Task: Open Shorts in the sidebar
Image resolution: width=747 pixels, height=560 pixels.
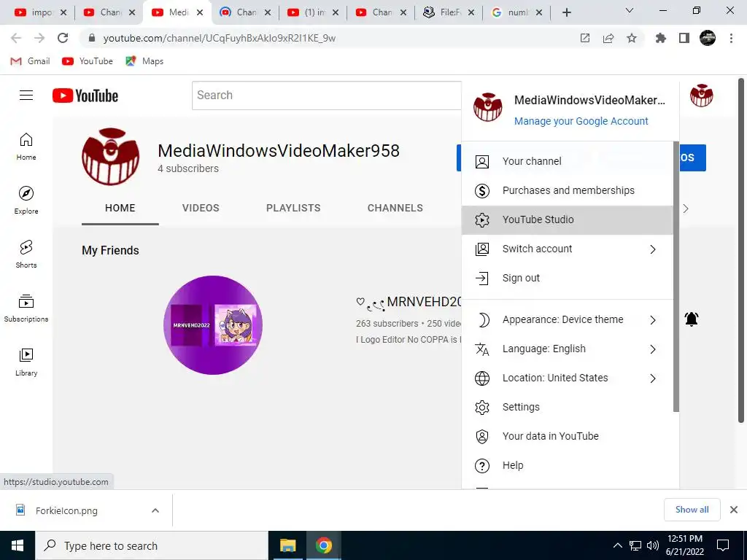Action: click(26, 254)
